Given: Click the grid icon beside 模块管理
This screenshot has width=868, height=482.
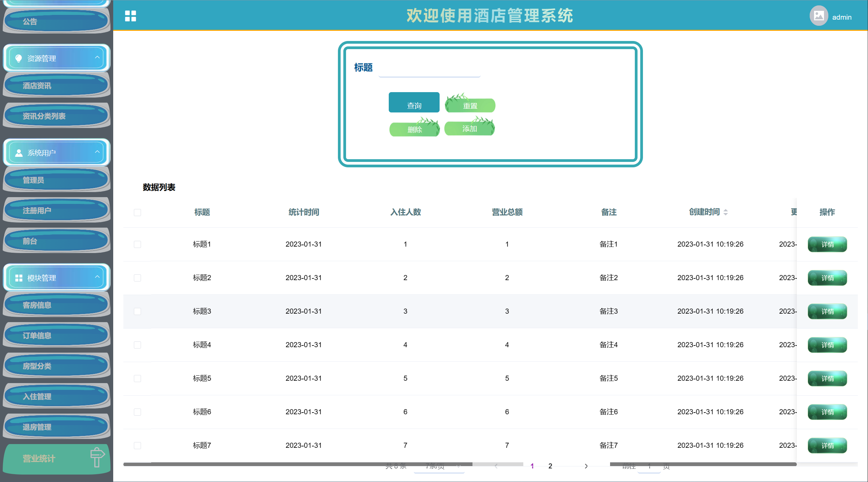Looking at the screenshot, I should [x=19, y=278].
